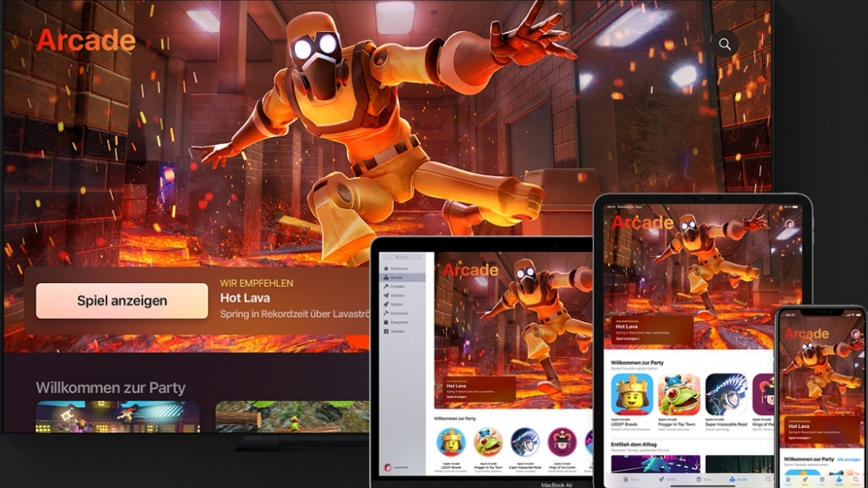Open the dark forest thumbnail under 'Entflieh dem Alltag' on iPad

pyautogui.click(x=740, y=465)
